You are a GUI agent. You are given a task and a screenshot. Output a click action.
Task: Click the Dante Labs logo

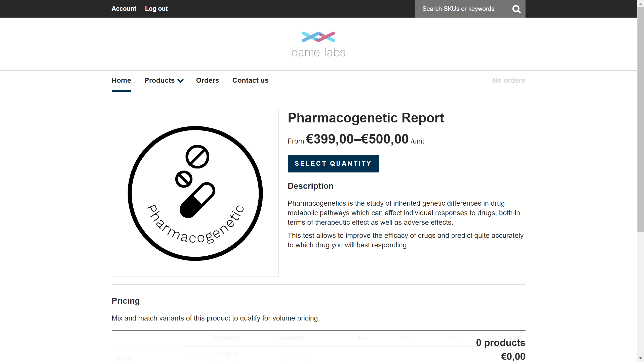[x=318, y=44]
